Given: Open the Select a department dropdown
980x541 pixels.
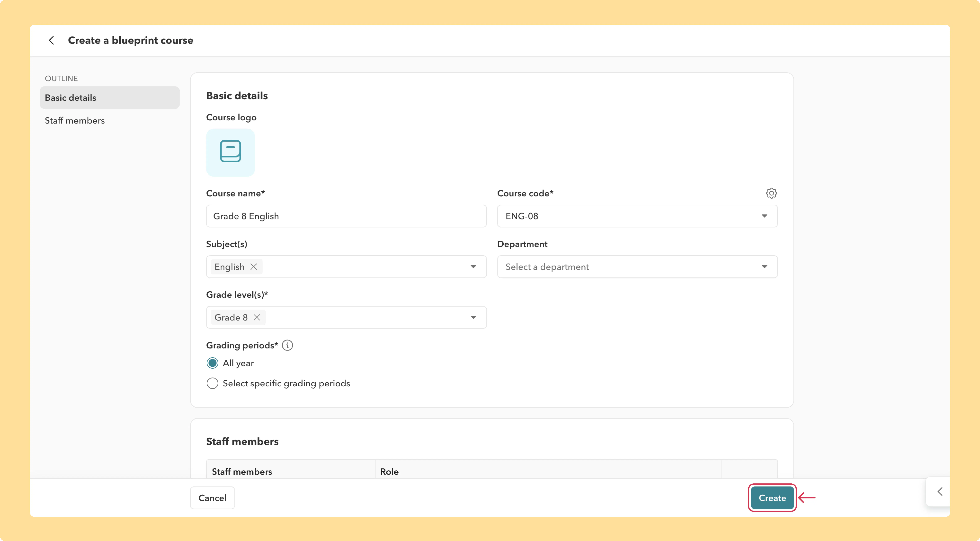Looking at the screenshot, I should [637, 267].
